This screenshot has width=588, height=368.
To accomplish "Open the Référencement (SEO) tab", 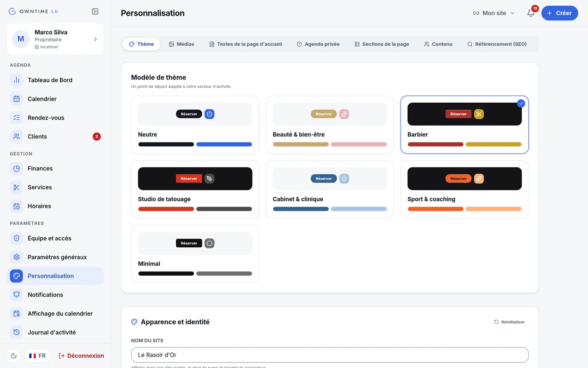I will [x=497, y=44].
